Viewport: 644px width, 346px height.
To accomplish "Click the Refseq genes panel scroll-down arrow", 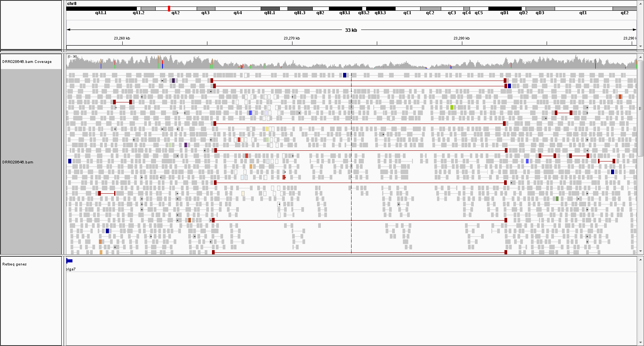I will point(640,343).
